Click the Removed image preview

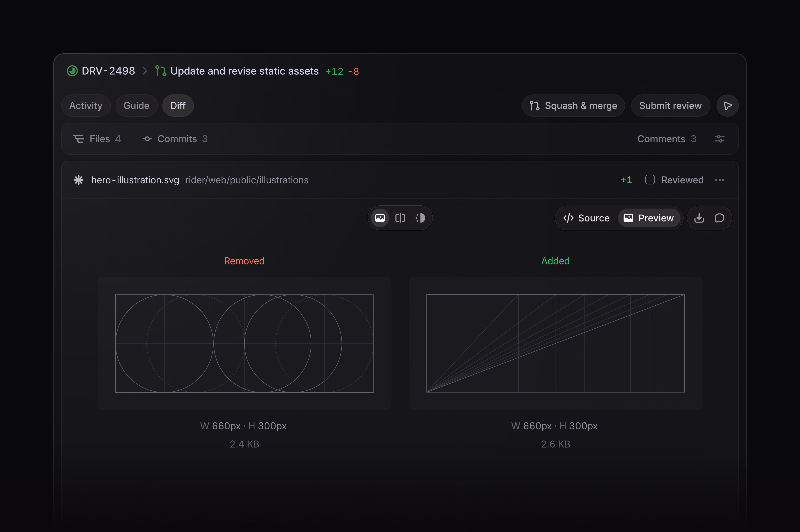click(244, 343)
